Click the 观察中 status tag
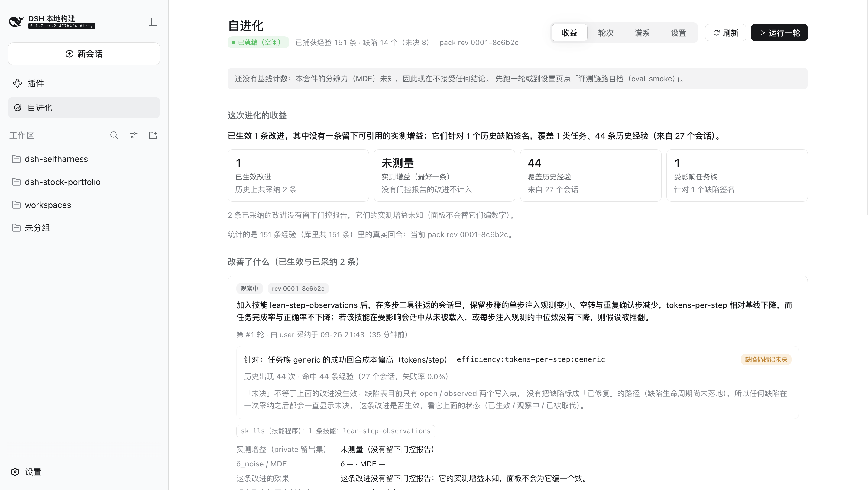Screen dimensions: 868x490 click(249, 289)
